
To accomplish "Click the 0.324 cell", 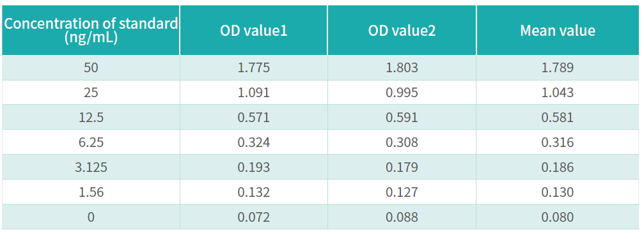I will [x=253, y=142].
